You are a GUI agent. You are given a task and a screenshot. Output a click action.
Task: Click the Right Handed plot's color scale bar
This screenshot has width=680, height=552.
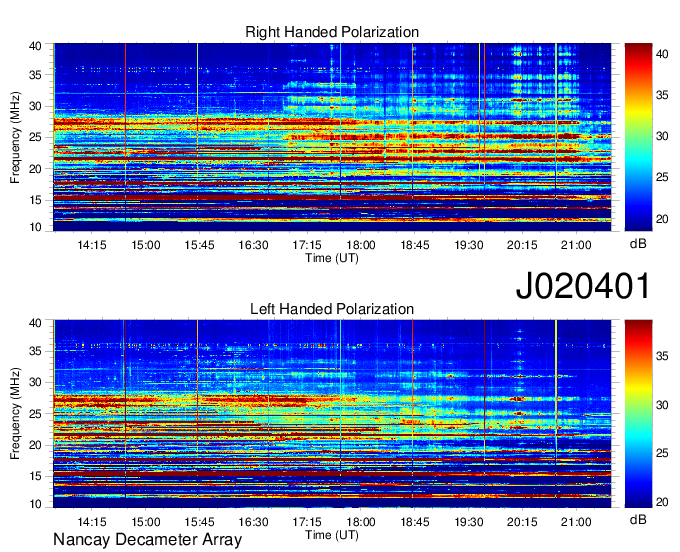pos(638,137)
